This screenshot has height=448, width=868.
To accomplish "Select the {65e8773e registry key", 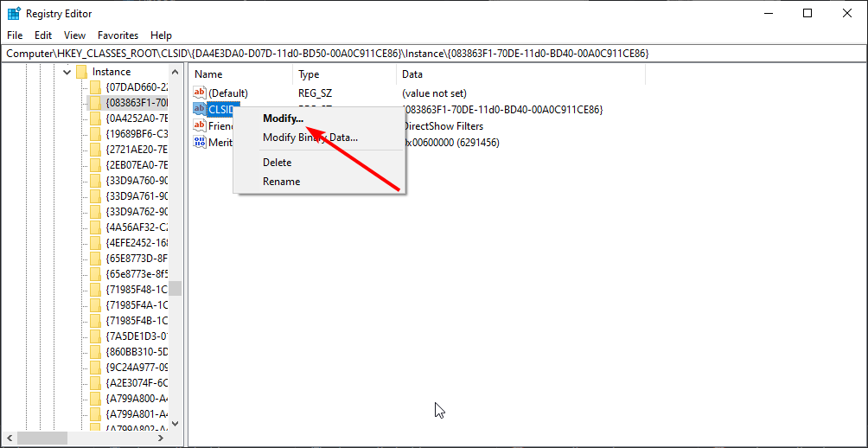I will tap(137, 273).
